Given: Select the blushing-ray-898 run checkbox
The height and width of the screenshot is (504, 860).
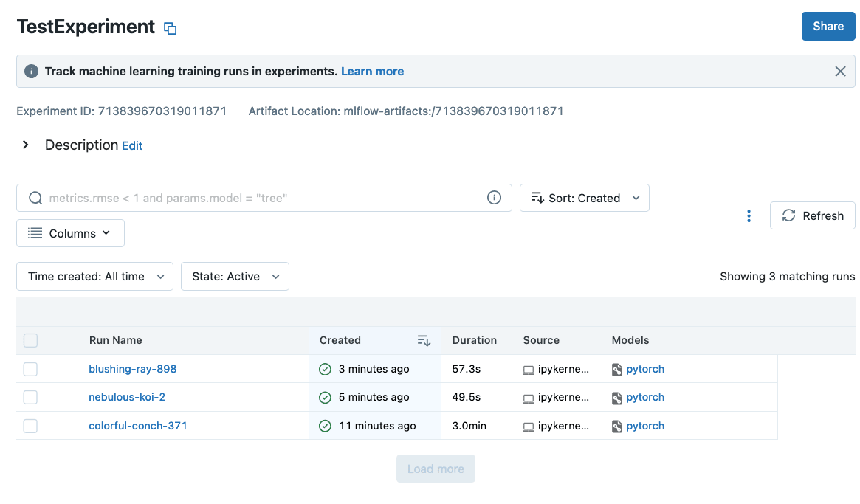Looking at the screenshot, I should coord(31,369).
